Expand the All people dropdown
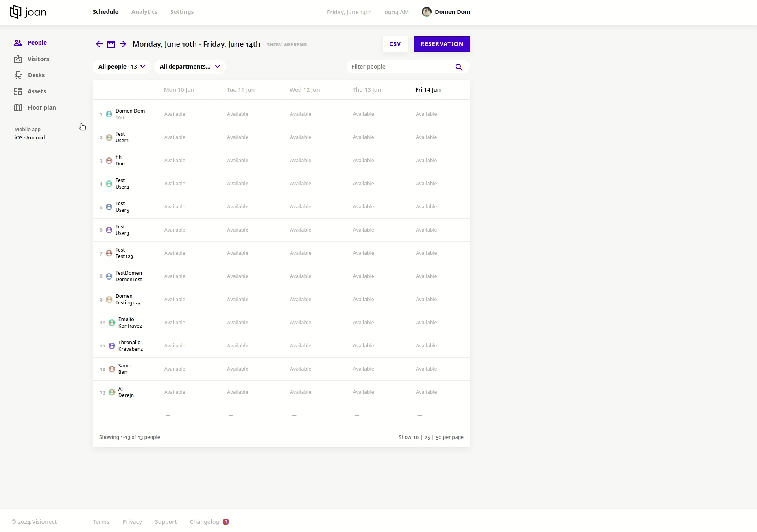The width and height of the screenshot is (757, 532). (122, 67)
